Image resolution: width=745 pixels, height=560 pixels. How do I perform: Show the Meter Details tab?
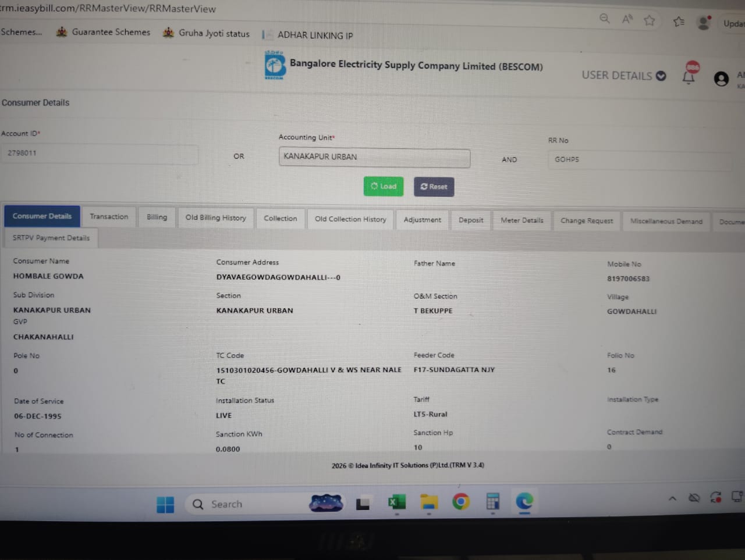point(522,220)
